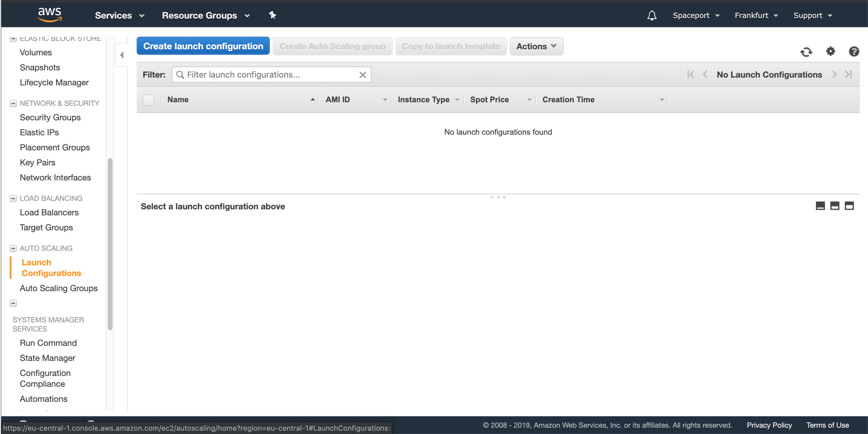
Task: Toggle the select-all checkbox in table header
Action: tap(148, 100)
